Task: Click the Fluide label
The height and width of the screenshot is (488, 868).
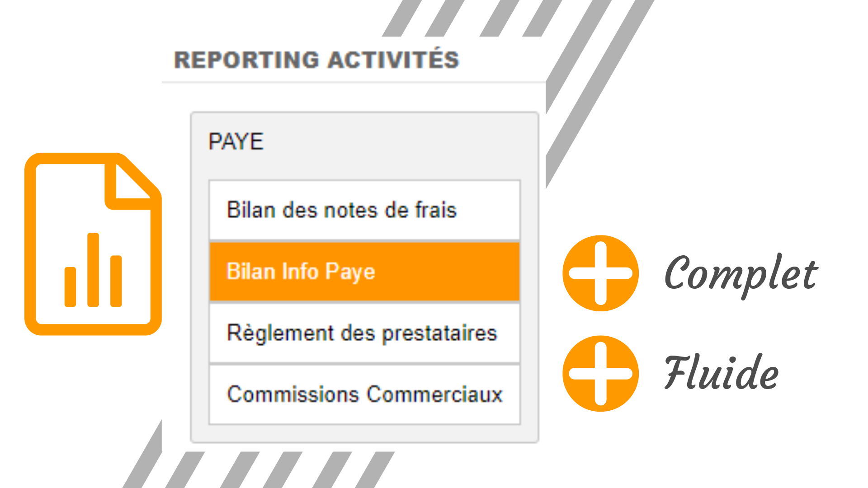Action: pos(722,373)
